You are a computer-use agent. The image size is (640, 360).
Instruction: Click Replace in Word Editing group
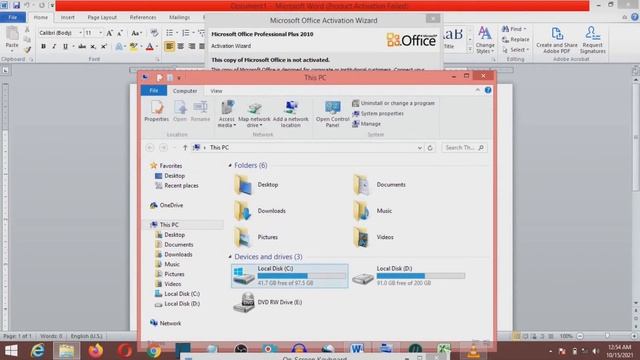coord(515,40)
